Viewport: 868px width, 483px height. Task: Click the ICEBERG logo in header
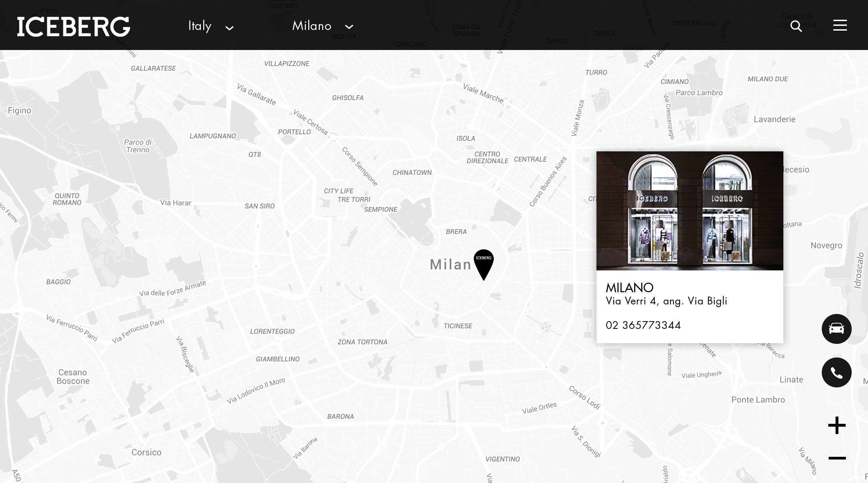pos(73,27)
